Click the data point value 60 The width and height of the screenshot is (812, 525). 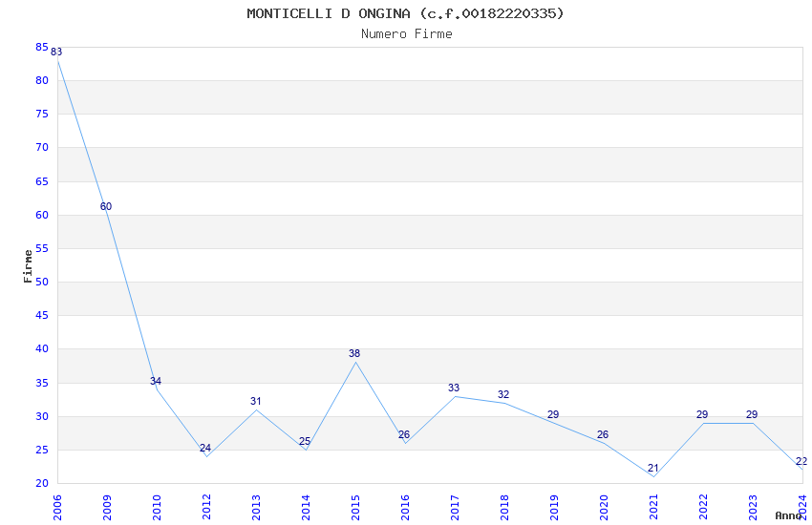click(106, 206)
